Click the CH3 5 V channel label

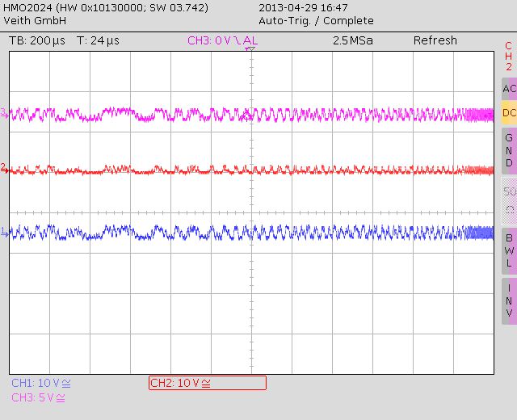tap(38, 397)
